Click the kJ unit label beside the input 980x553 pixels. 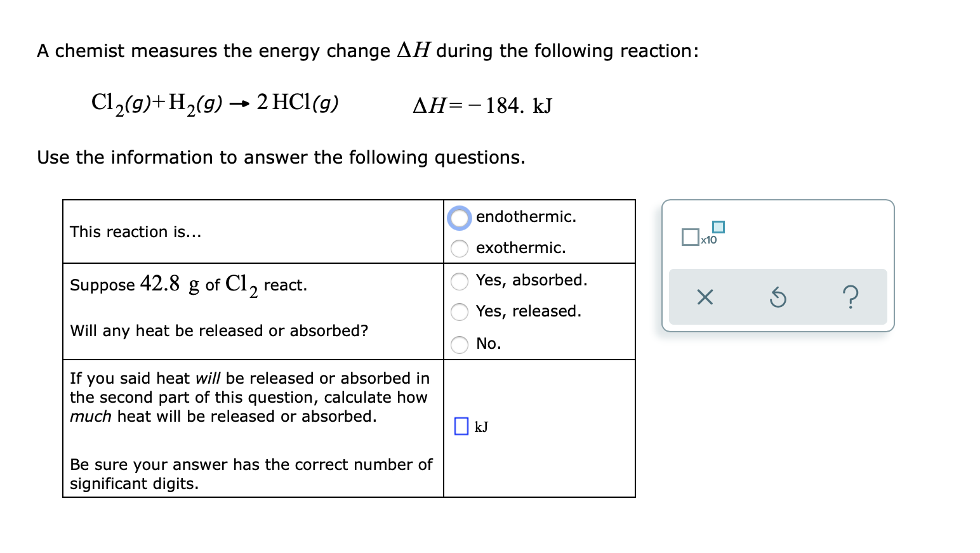[x=482, y=427]
